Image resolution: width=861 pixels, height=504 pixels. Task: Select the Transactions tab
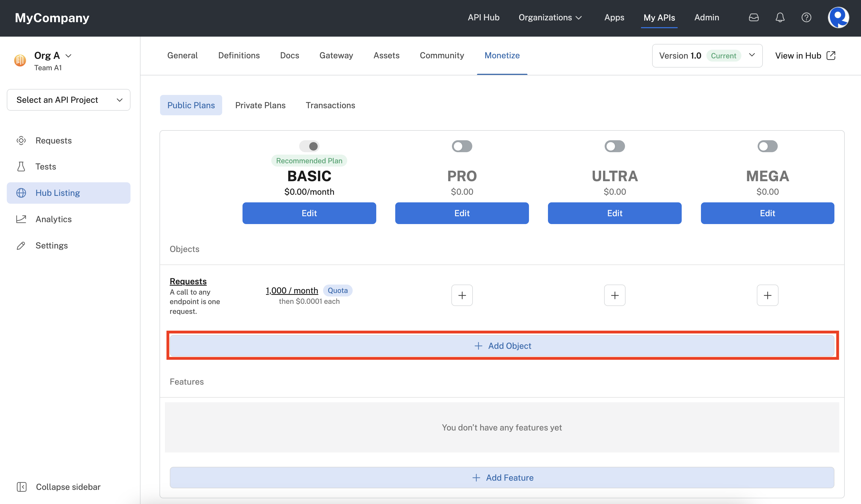330,105
